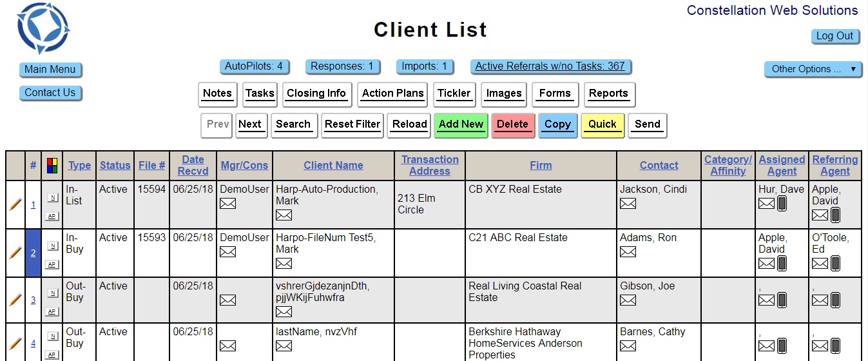Sort the list by Client Name header

[333, 166]
